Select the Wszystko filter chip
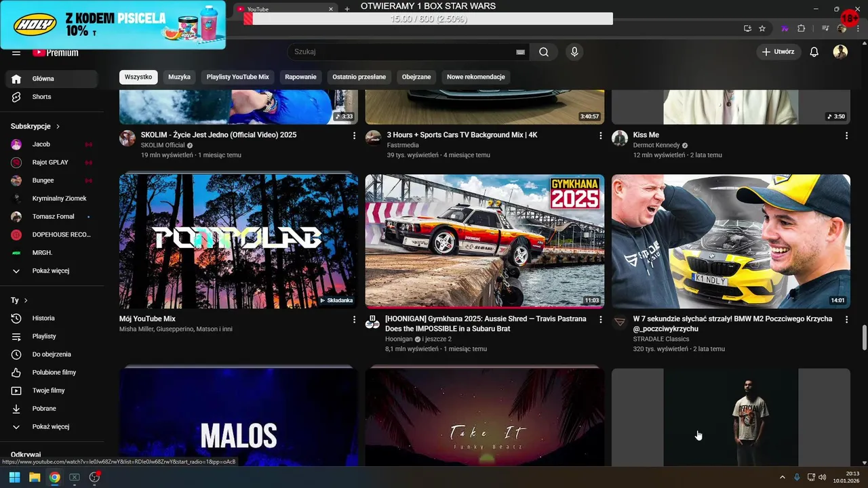The height and width of the screenshot is (488, 868). click(x=138, y=77)
